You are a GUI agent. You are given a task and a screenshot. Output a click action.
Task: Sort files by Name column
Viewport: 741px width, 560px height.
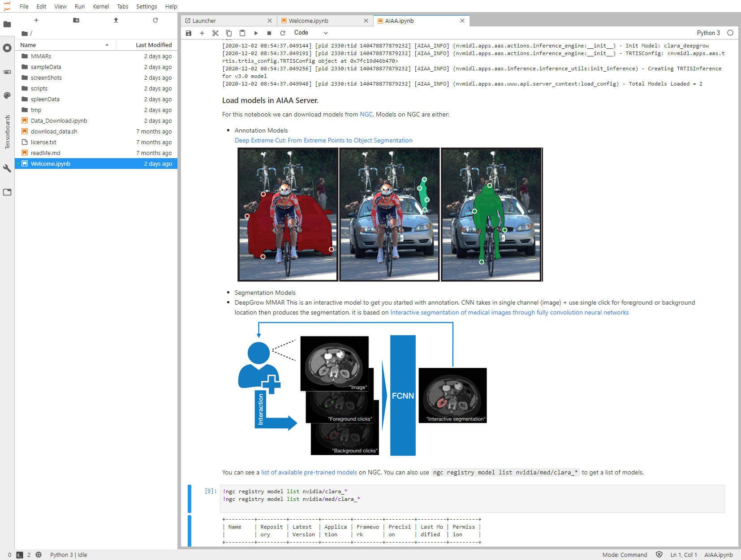[x=65, y=45]
